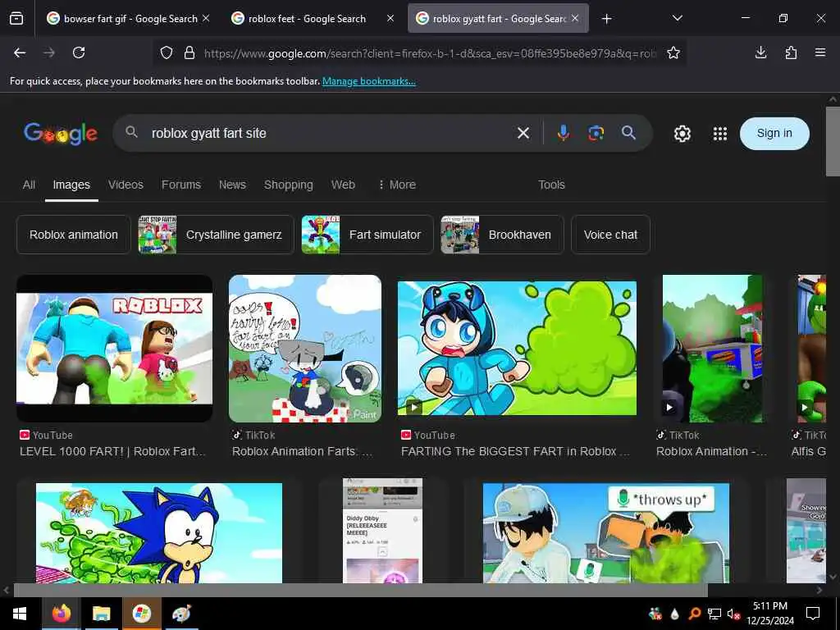This screenshot has height=630, width=840.
Task: Open Firefox from the taskbar
Action: point(61,614)
